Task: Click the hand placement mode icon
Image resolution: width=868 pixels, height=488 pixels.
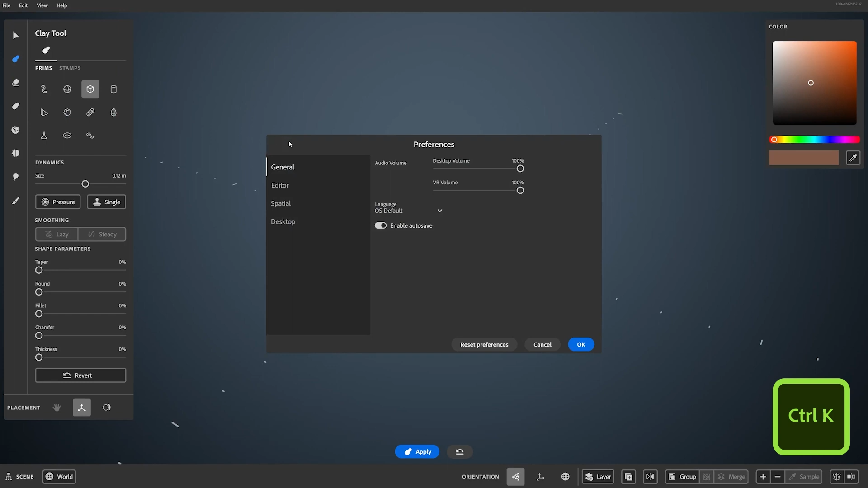Action: coord(57,408)
